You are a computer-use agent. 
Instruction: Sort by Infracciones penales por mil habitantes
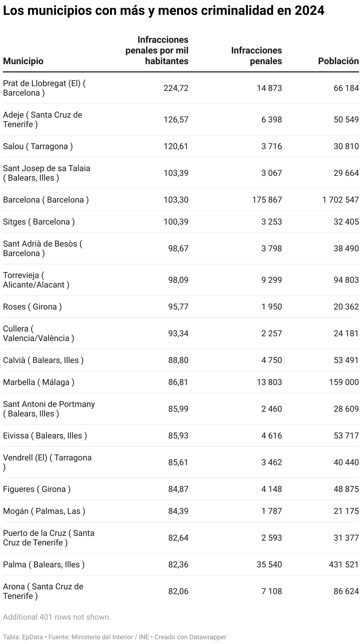(x=157, y=50)
